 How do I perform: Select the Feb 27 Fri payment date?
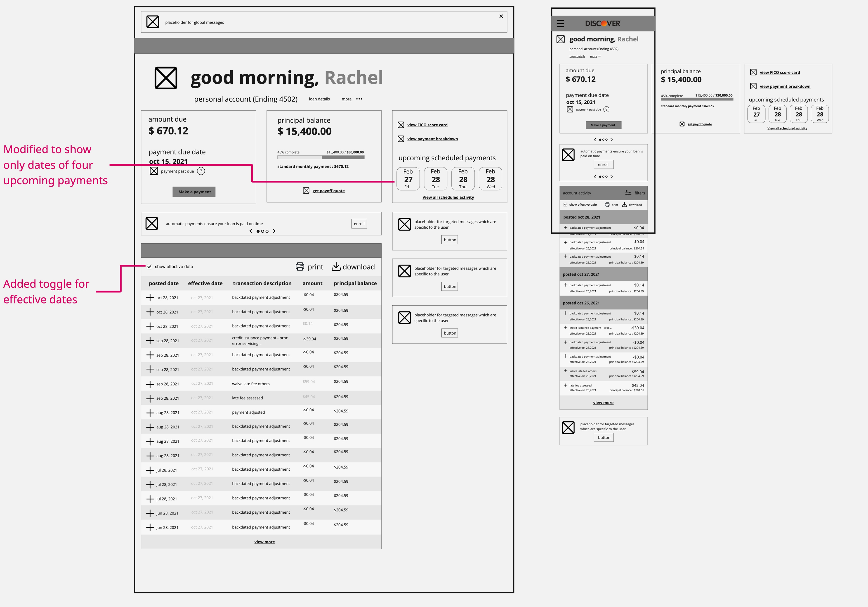click(408, 178)
